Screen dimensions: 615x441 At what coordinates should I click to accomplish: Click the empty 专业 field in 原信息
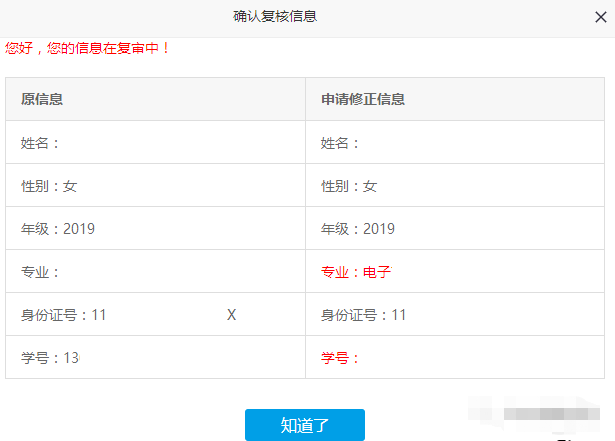click(41, 272)
